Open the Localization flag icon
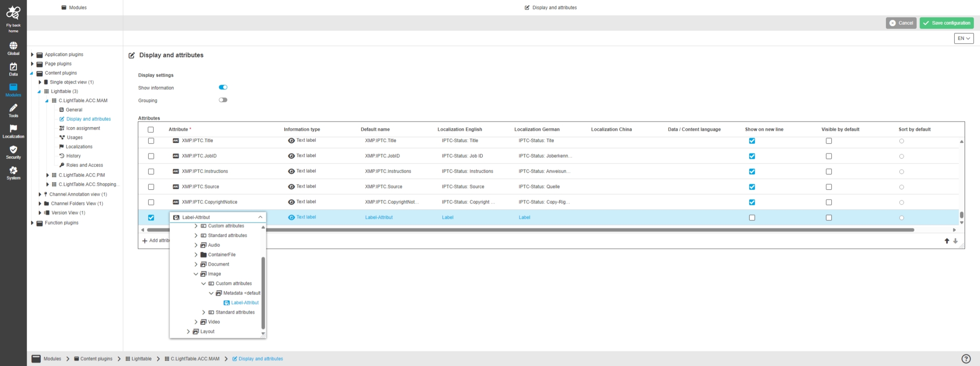The image size is (980, 366). point(13,129)
